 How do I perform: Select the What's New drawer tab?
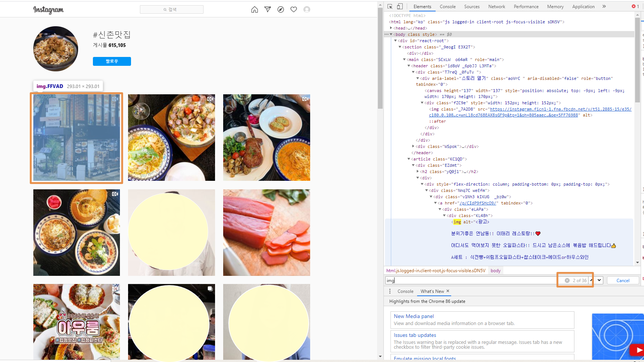[432, 291]
